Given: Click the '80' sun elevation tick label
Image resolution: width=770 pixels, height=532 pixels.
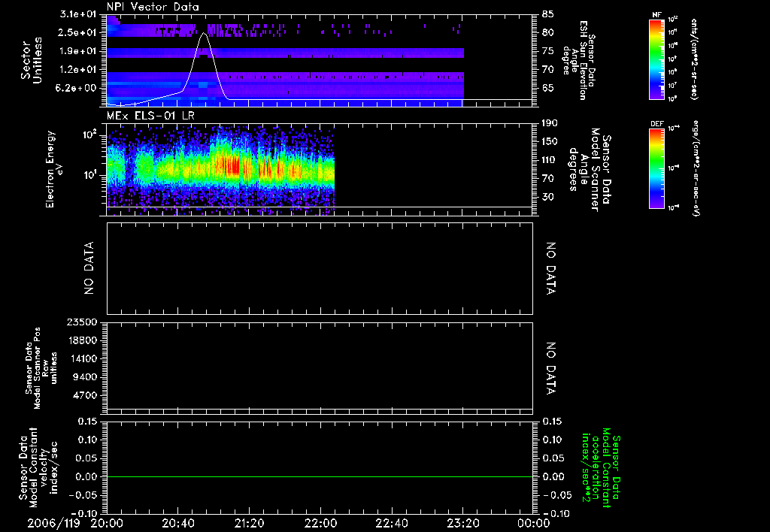Looking at the screenshot, I should (x=548, y=32).
